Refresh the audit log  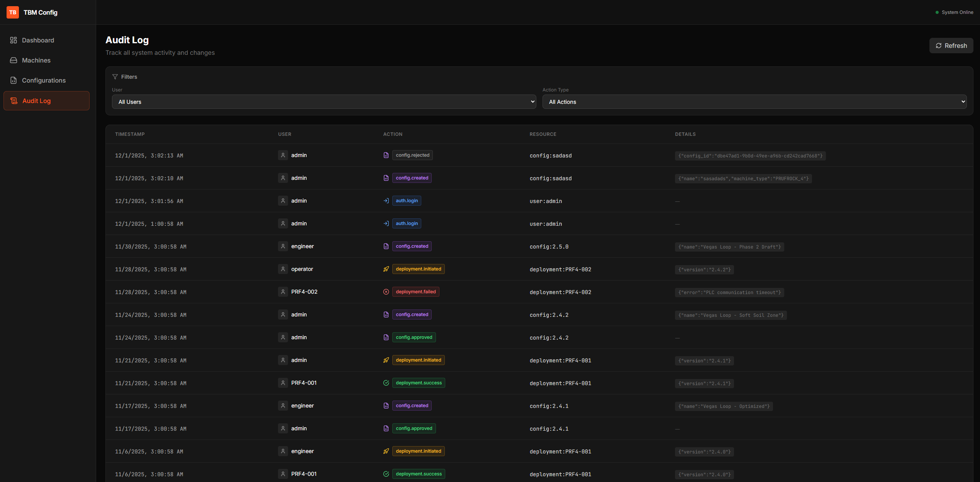[951, 46]
